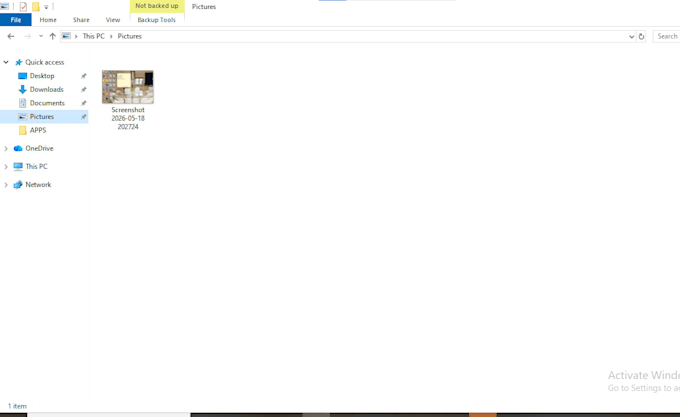Click the Network icon in navigation pane

point(18,185)
